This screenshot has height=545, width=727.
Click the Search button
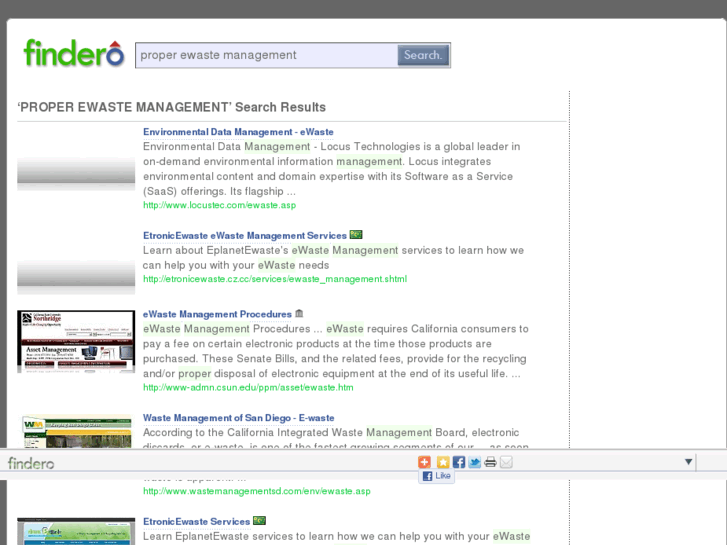coord(423,55)
